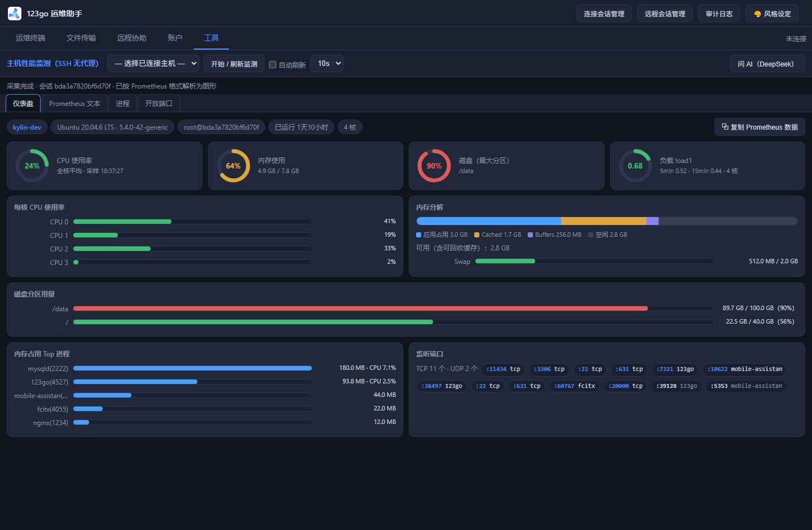Open the 10s refresh interval dropdown
Screen dimensions: 812x530
pos(327,64)
